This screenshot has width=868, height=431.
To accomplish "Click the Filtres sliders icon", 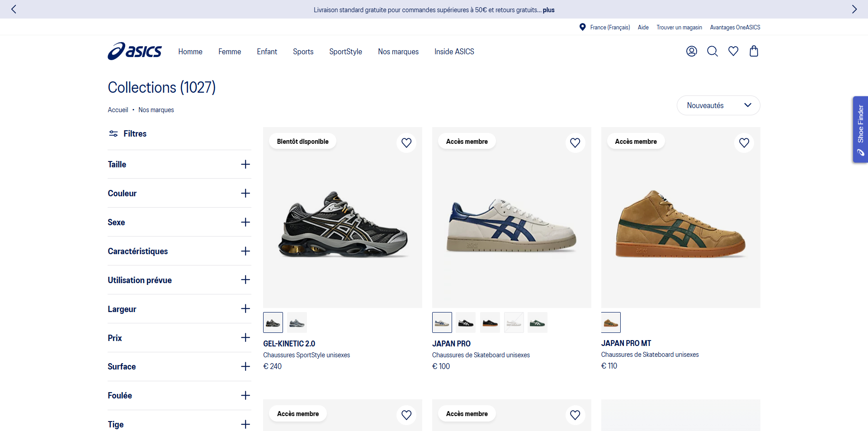I will coord(113,133).
